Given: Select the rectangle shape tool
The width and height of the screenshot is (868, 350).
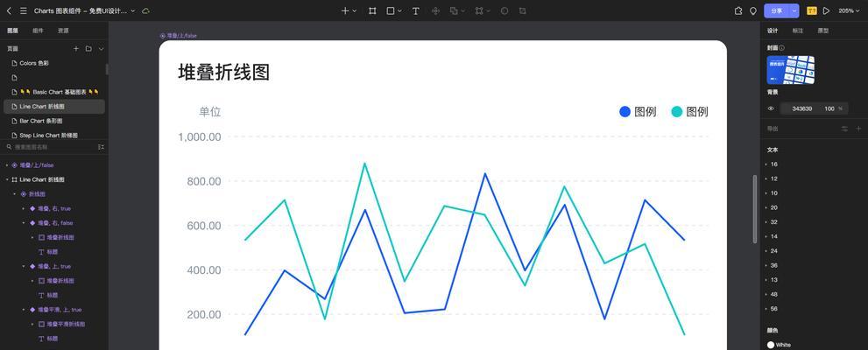Looking at the screenshot, I should 391,10.
